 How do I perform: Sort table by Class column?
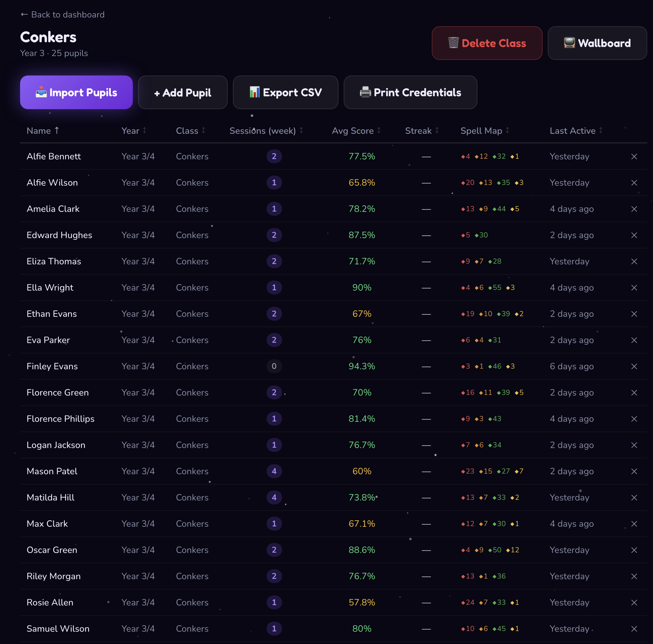coord(191,131)
